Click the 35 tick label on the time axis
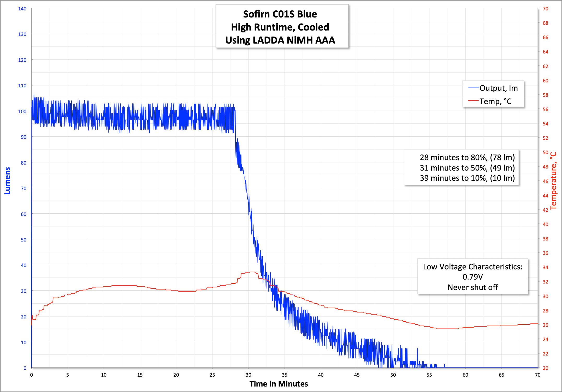 coord(285,375)
